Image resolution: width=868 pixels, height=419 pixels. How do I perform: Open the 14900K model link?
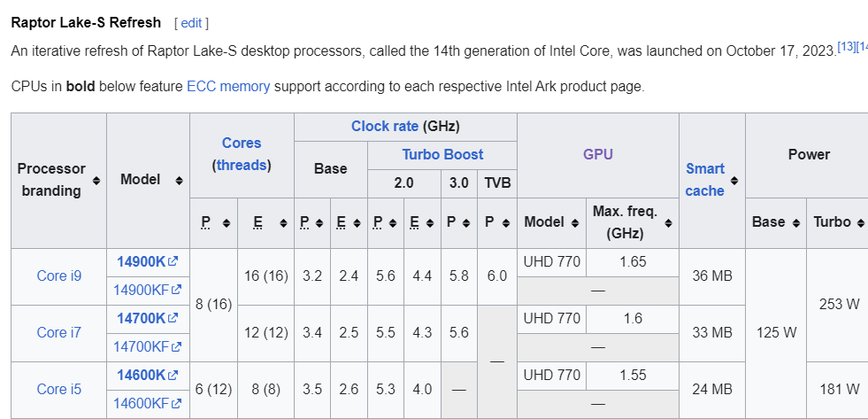pyautogui.click(x=142, y=261)
